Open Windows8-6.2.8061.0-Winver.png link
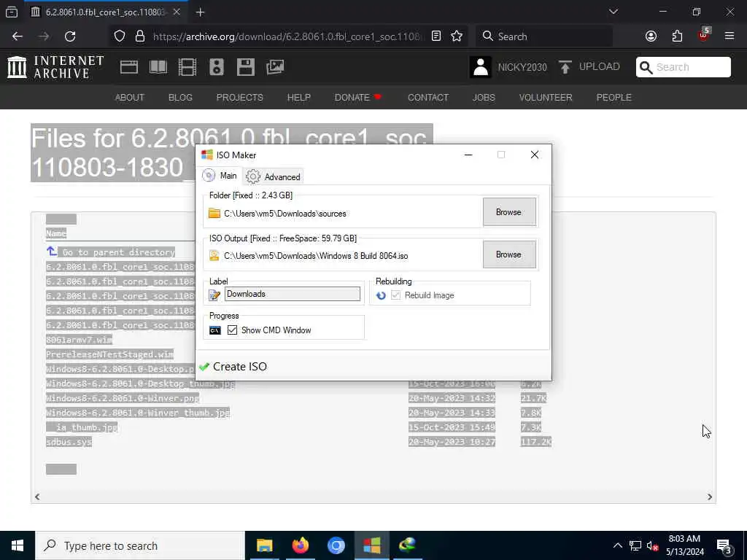Screen dimensions: 747x560 tap(123, 398)
